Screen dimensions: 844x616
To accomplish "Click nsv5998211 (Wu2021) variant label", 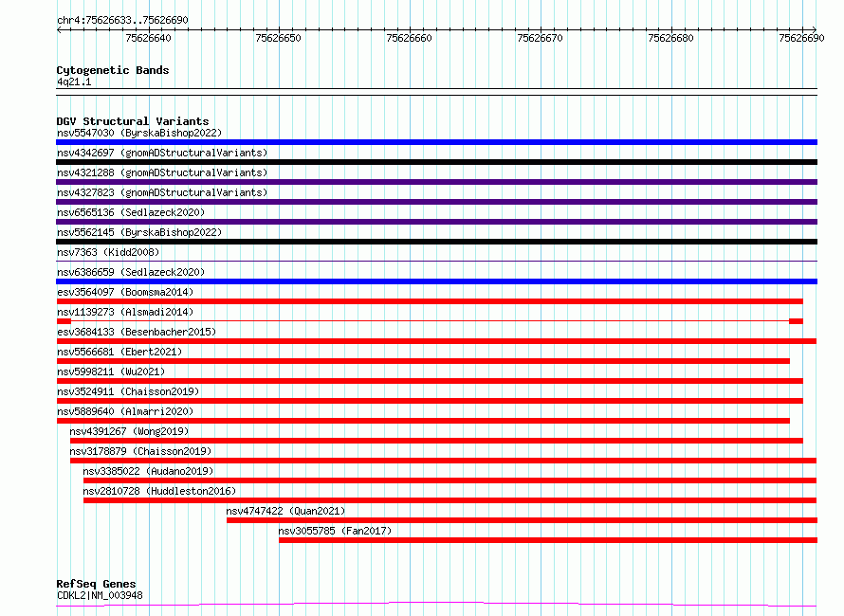I will pos(111,371).
